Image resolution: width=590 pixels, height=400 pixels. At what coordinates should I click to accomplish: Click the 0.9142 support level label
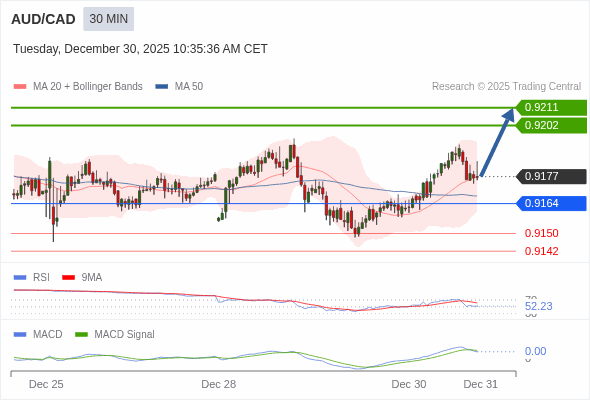point(541,251)
